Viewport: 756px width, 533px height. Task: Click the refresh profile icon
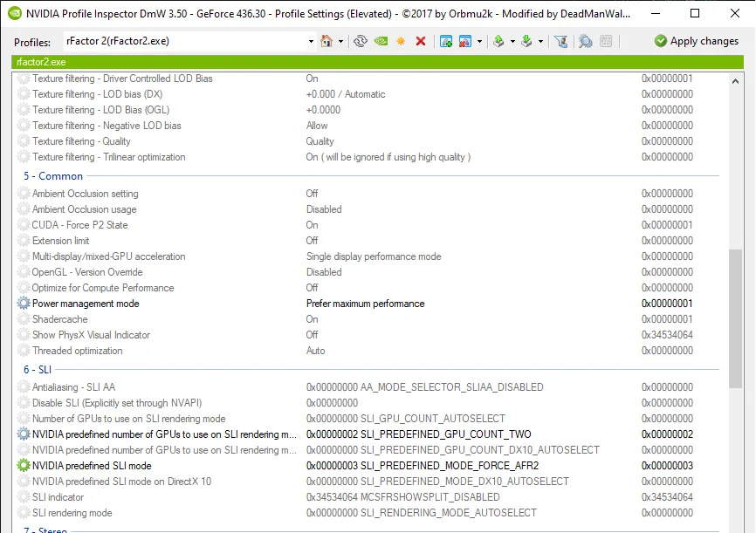360,41
